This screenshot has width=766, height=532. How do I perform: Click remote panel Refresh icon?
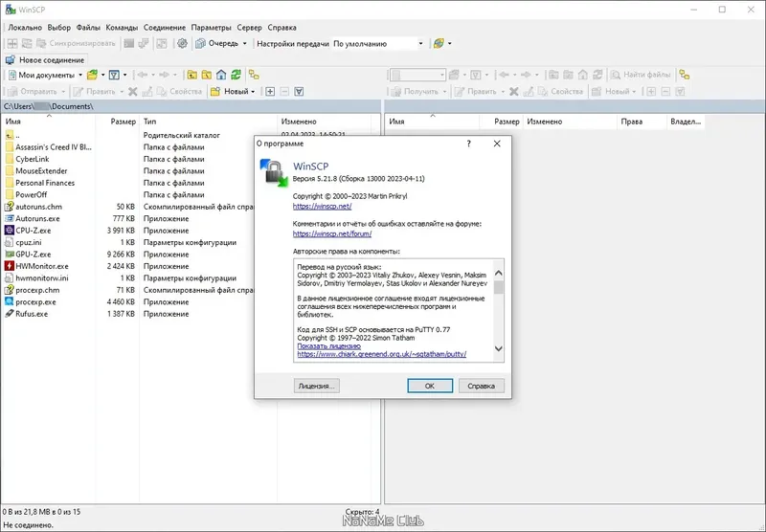pyautogui.click(x=597, y=75)
